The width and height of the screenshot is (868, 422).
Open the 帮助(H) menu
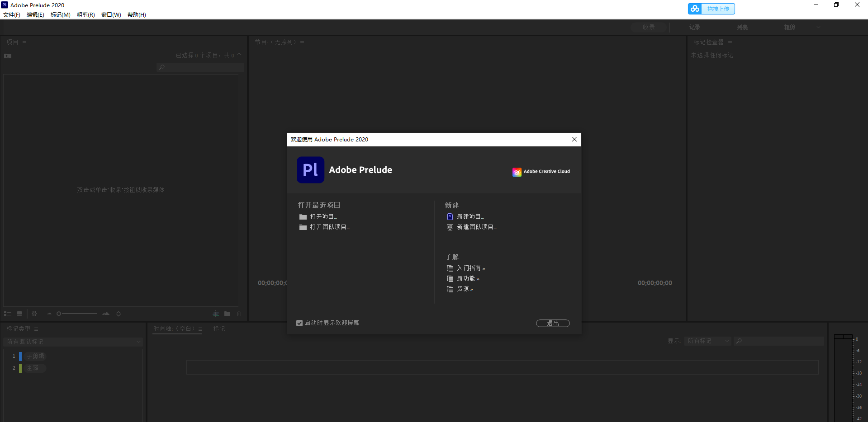137,15
